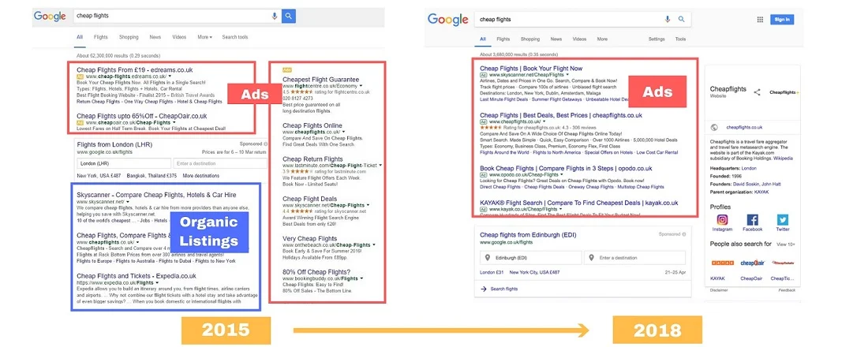Open Settings in the 2018 screenshot
Viewport: 868px width, 347px height.
click(x=657, y=39)
